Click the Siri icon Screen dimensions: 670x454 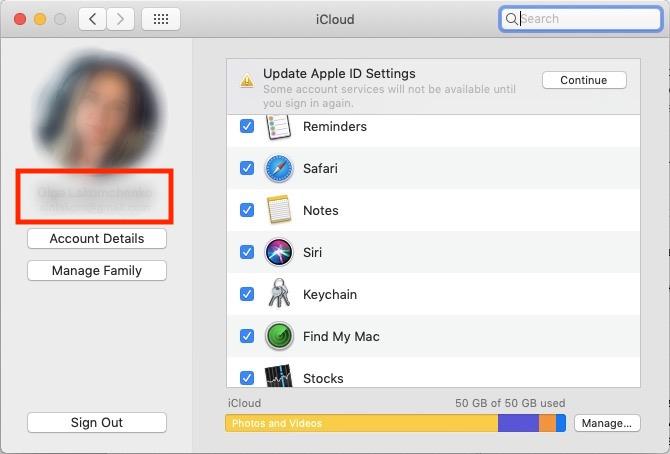(279, 252)
